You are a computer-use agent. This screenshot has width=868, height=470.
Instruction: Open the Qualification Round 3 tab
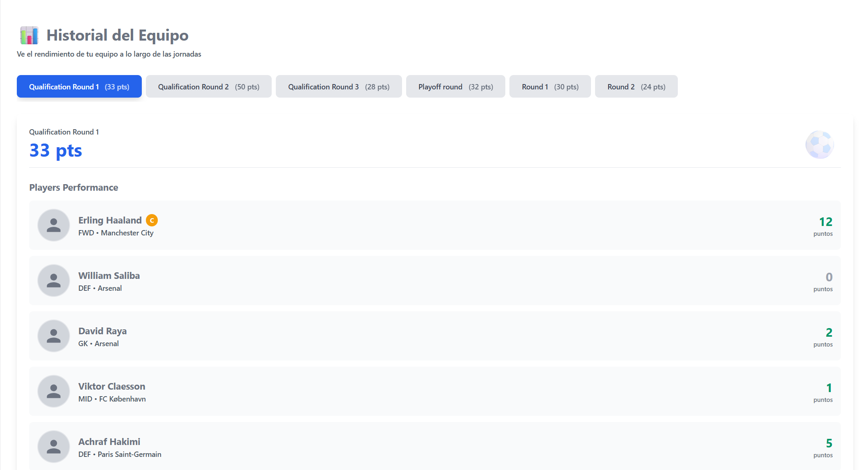[339, 87]
